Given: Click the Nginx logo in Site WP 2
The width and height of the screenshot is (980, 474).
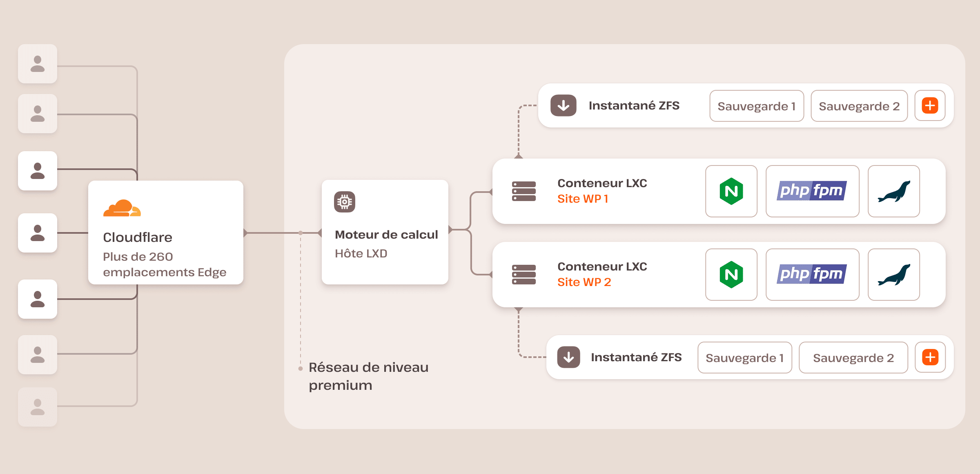Looking at the screenshot, I should [731, 275].
